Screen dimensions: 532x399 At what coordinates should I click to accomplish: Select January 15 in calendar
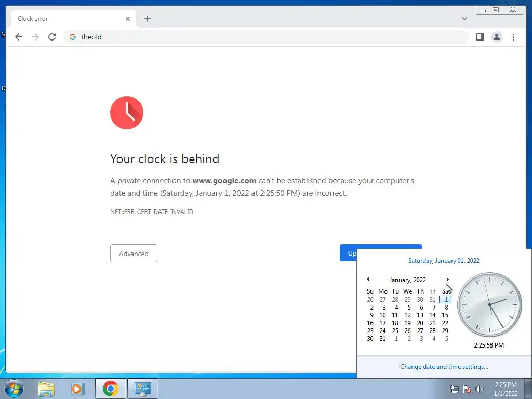pos(445,315)
